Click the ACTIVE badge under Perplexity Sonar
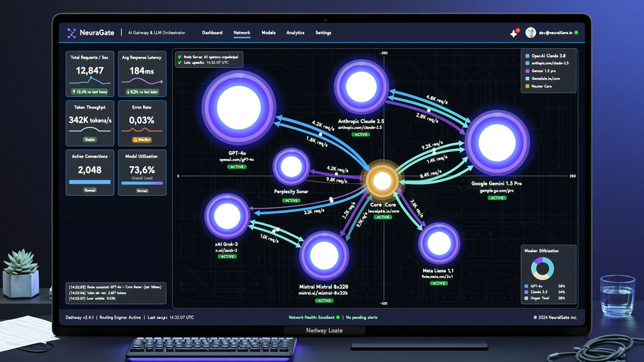644x362 pixels. click(x=291, y=201)
